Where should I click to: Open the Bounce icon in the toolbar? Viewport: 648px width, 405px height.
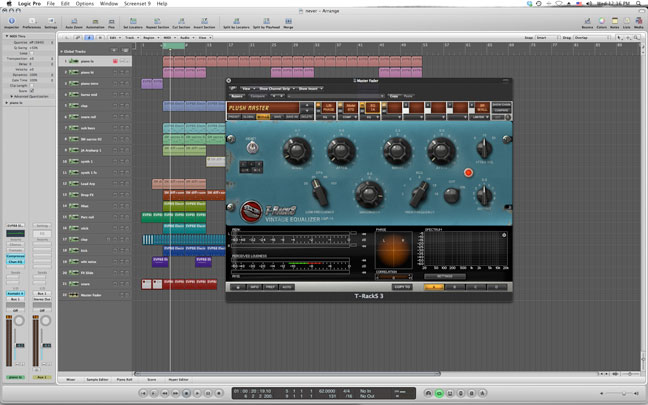[x=587, y=21]
